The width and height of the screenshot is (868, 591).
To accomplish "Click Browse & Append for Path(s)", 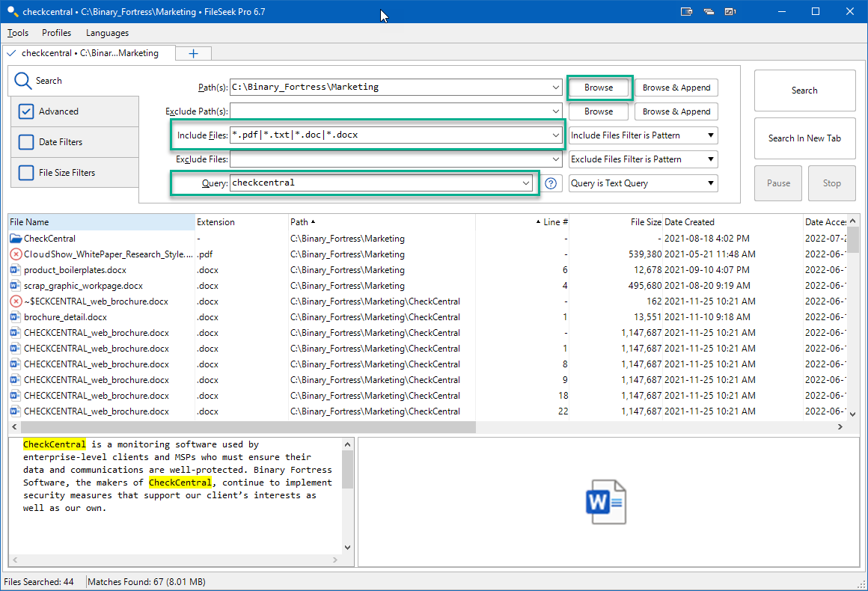I will [x=676, y=88].
